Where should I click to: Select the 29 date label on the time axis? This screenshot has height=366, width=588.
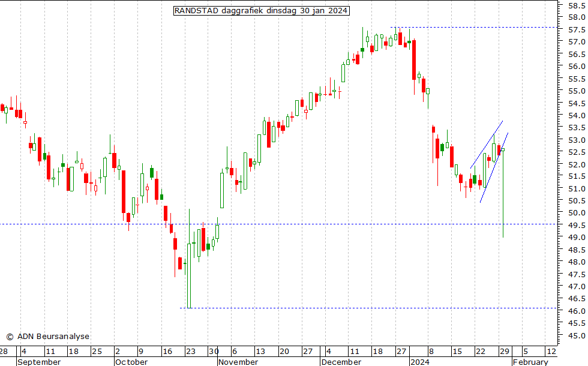505,352
